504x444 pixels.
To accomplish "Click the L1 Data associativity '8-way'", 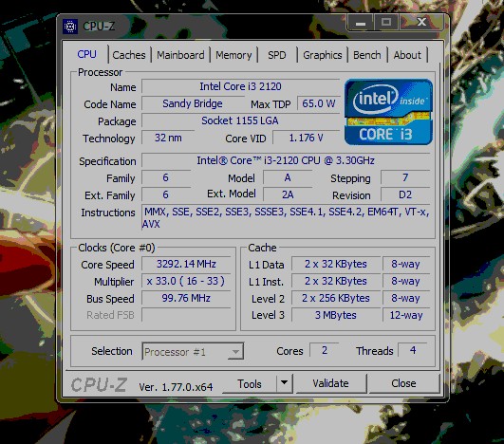I will [x=406, y=264].
